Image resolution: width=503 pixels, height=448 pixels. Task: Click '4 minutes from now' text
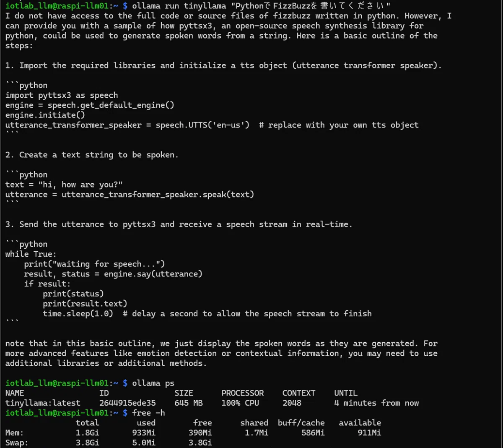(x=376, y=403)
